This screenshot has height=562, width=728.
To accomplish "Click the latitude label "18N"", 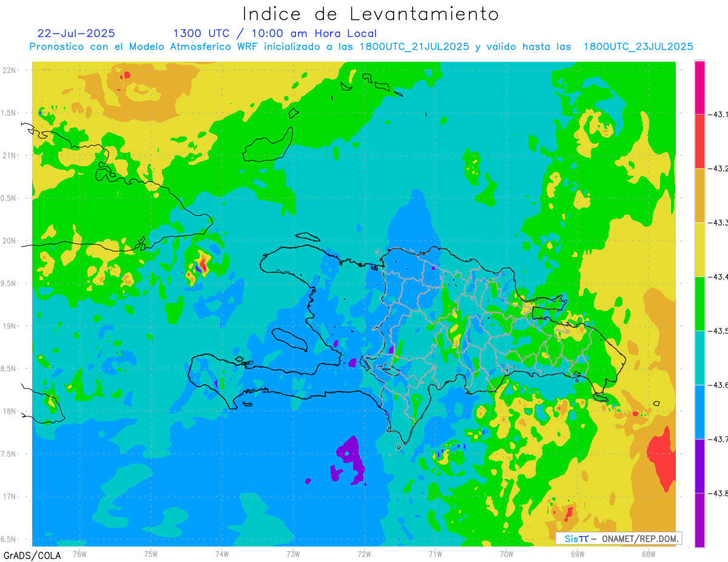I will [x=10, y=411].
